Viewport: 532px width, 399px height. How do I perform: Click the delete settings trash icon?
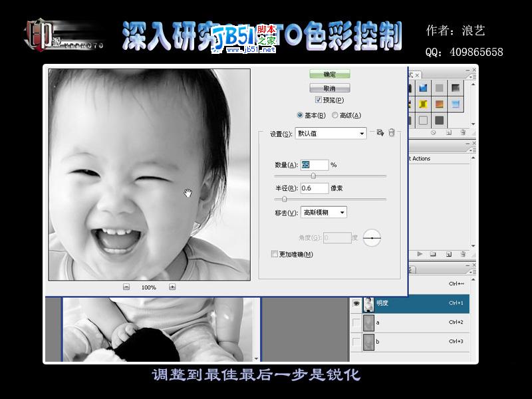pyautogui.click(x=392, y=133)
